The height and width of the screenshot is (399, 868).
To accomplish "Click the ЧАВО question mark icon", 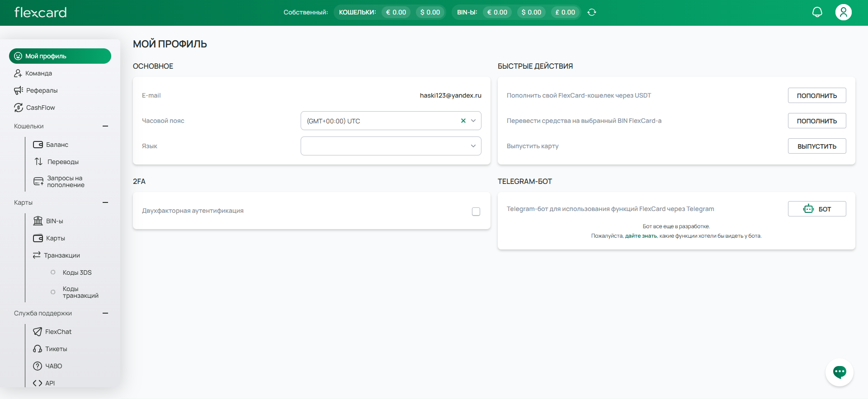I will (38, 366).
